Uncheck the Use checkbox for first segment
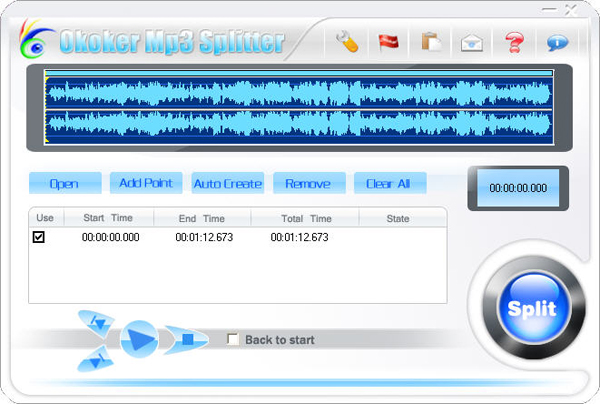This screenshot has height=404, width=600. (x=39, y=237)
